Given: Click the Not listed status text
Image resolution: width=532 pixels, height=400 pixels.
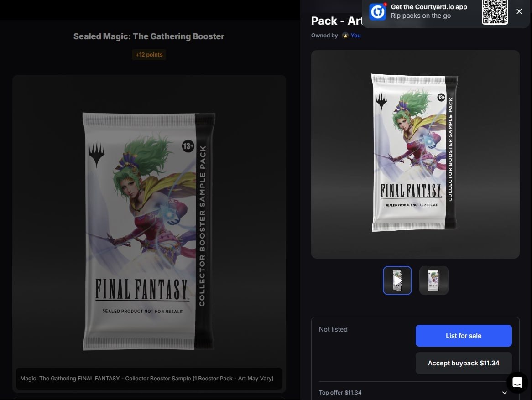Looking at the screenshot, I should tap(333, 329).
